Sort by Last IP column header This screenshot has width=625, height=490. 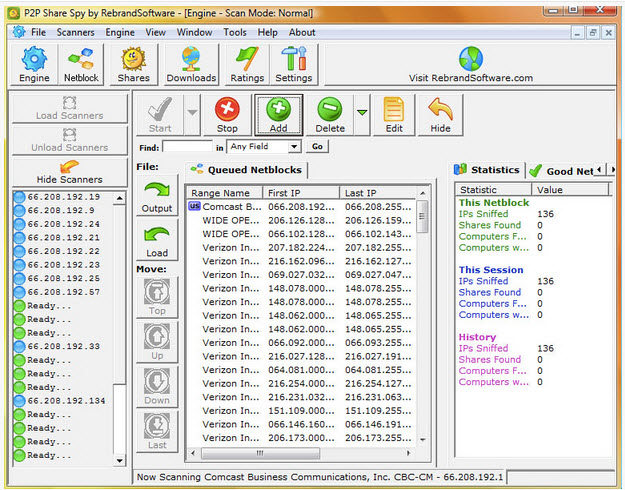pos(377,193)
